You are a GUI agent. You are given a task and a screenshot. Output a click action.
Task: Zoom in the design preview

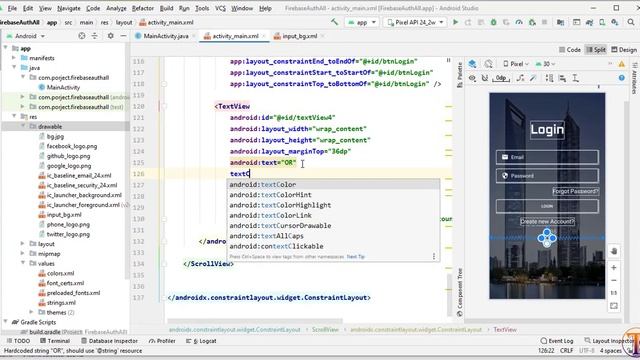(614, 267)
